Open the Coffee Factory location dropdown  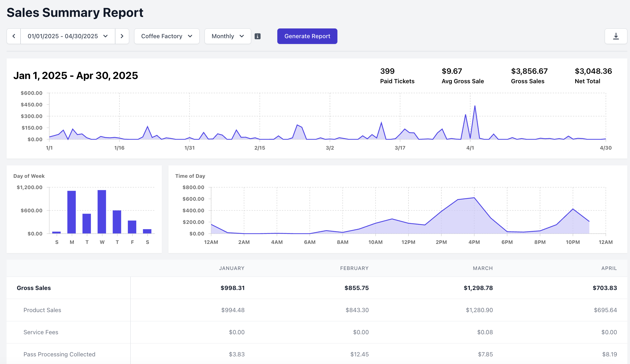click(x=167, y=36)
